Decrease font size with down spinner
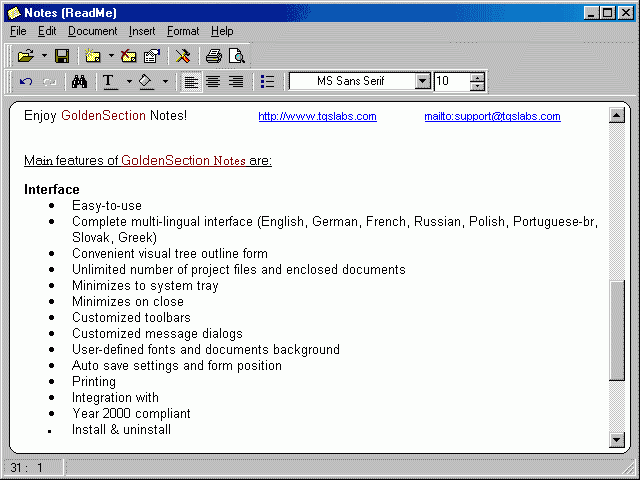Screen dimensions: 640x480 click(x=477, y=86)
